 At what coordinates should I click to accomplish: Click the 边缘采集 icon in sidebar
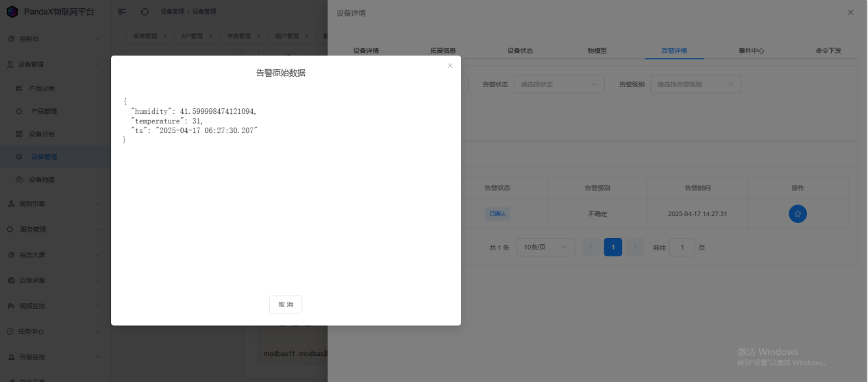click(11, 280)
